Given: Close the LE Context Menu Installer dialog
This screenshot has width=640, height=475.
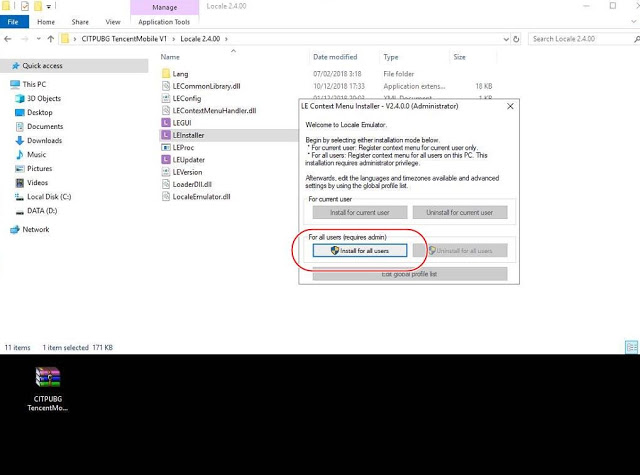Looking at the screenshot, I should (x=510, y=106).
